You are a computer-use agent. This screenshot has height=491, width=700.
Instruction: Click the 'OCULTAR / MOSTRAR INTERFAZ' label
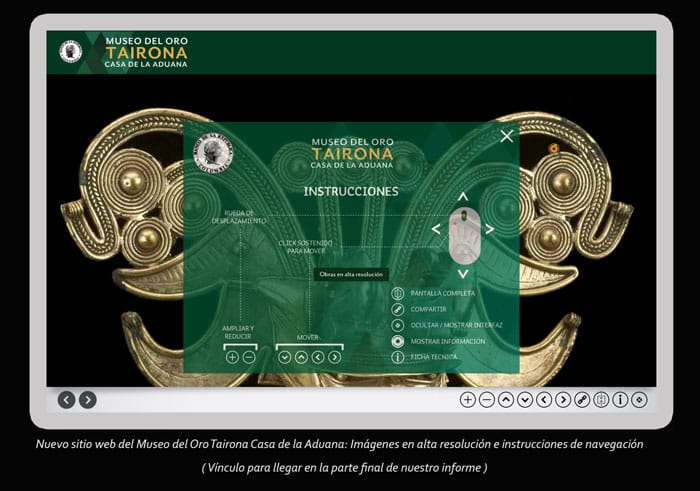(456, 325)
